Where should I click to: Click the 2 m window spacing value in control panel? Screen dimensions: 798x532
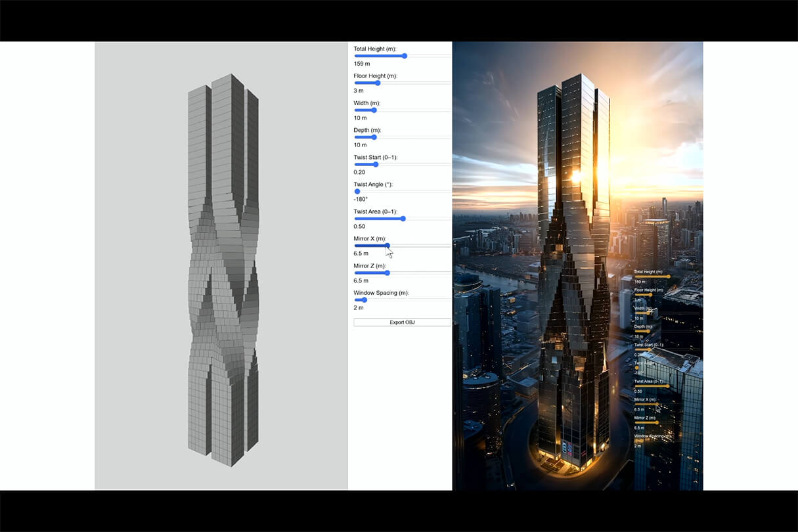pyautogui.click(x=359, y=307)
